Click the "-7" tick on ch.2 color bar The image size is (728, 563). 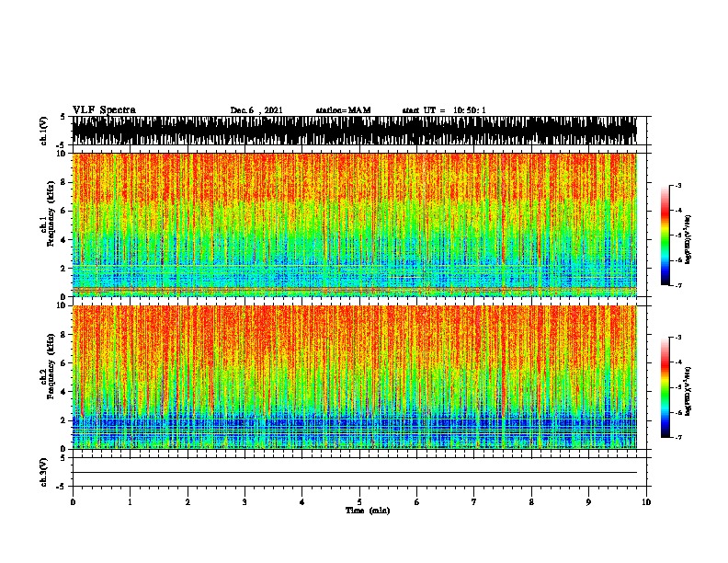pos(677,438)
